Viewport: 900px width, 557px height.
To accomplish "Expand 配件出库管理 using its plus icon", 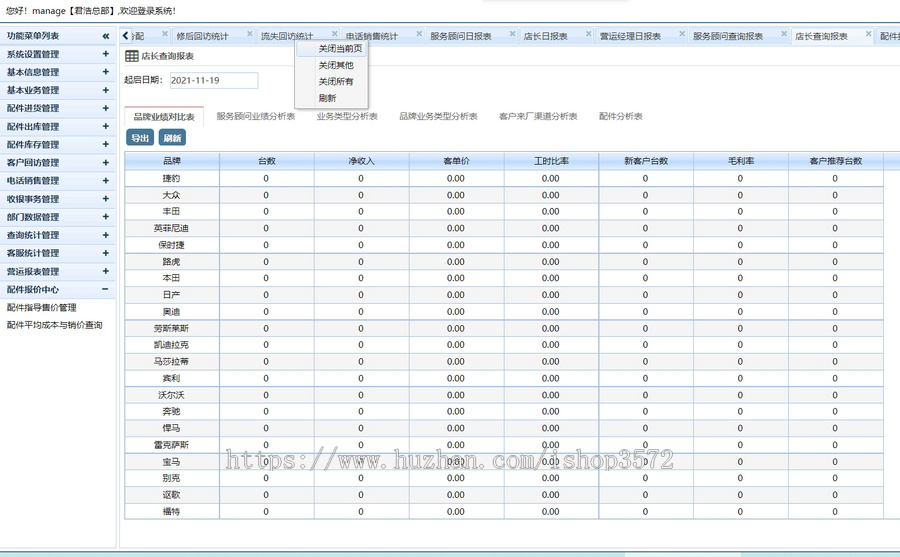I will (x=106, y=126).
